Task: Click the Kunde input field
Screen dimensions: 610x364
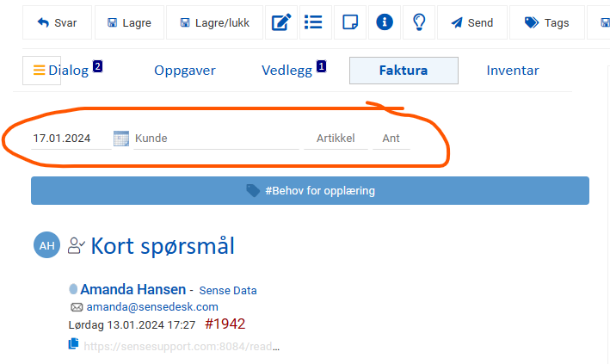Action: pos(216,139)
